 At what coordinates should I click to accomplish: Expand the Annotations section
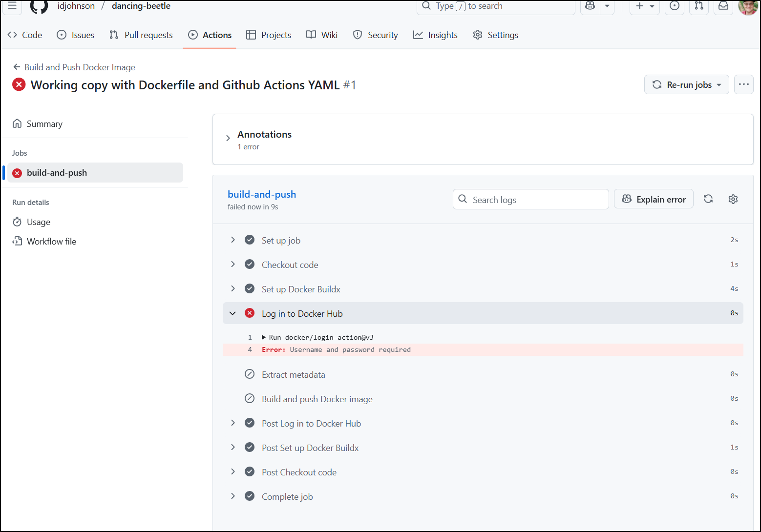(x=228, y=139)
